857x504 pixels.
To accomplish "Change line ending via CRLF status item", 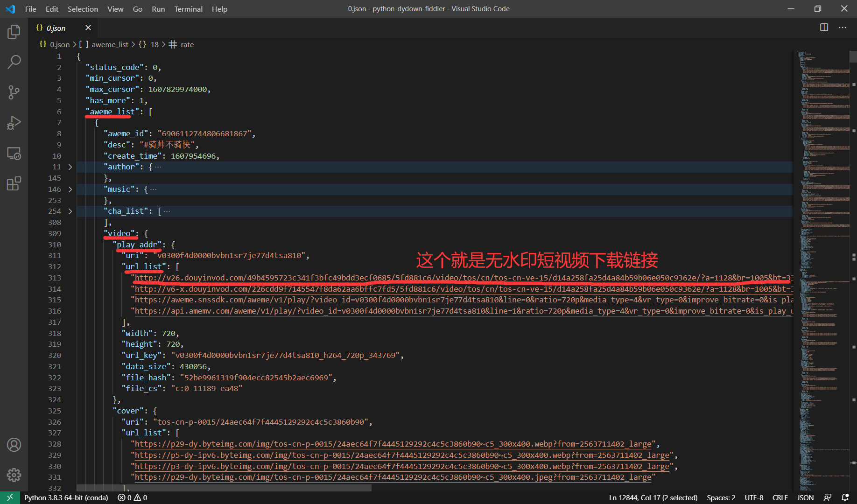I will 780,497.
